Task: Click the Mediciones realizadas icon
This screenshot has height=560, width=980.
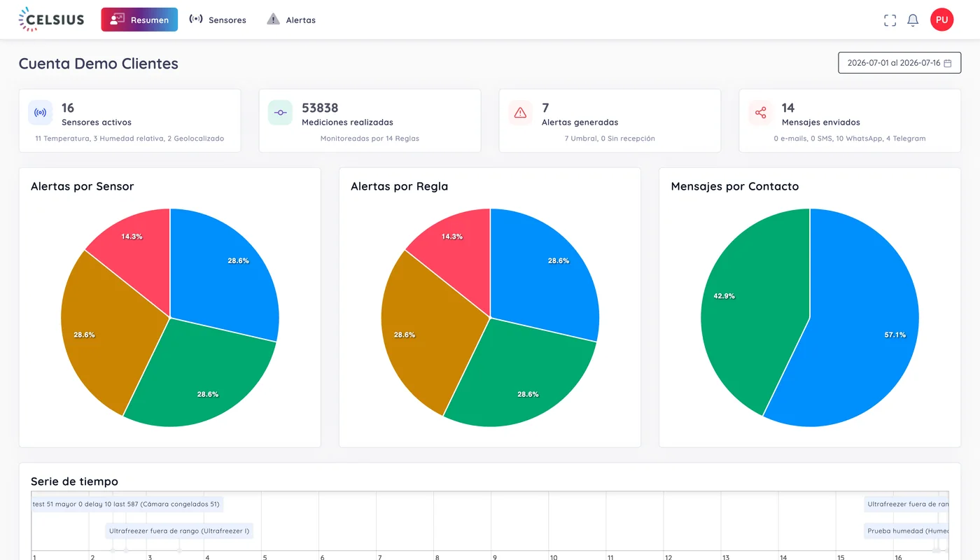Action: pos(281,113)
